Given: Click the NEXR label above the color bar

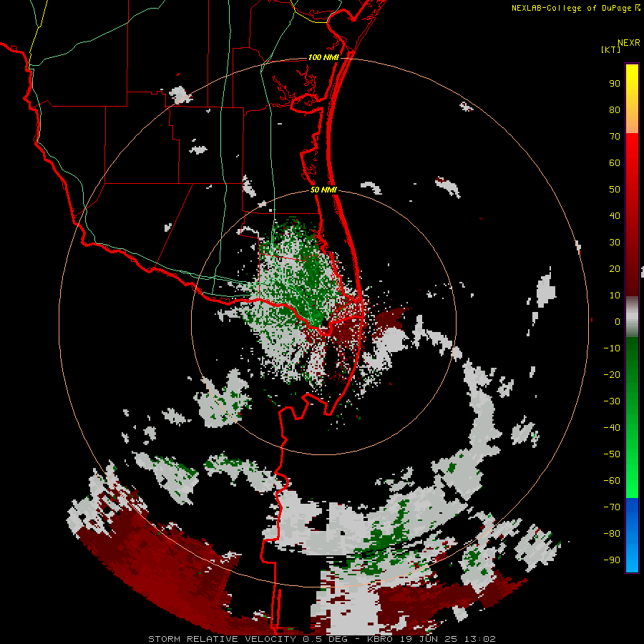Looking at the screenshot, I should [x=629, y=43].
